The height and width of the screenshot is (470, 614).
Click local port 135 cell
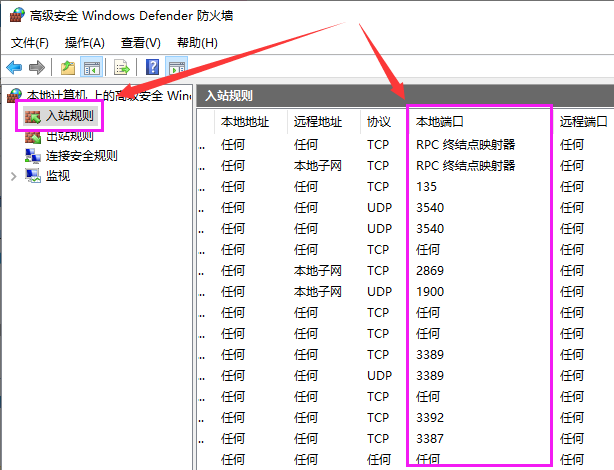426,186
